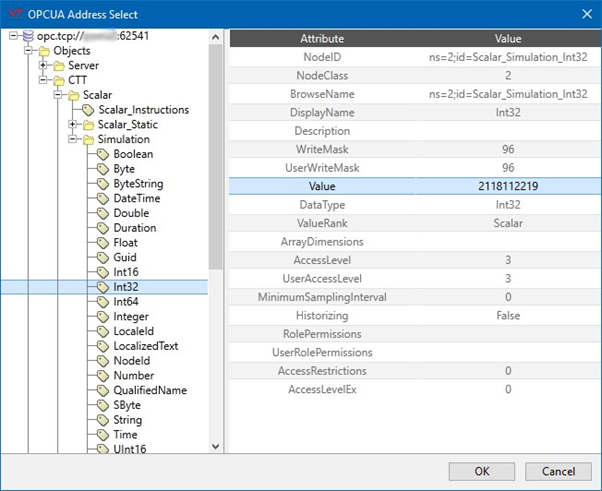Click the tag icon next to Scalar_Instructions
The image size is (602, 491).
88,110
